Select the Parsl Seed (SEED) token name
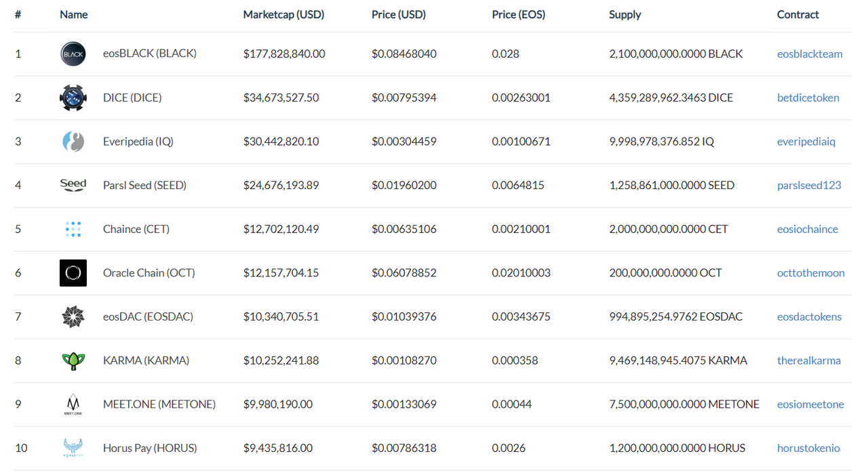The image size is (868, 475). coord(144,185)
